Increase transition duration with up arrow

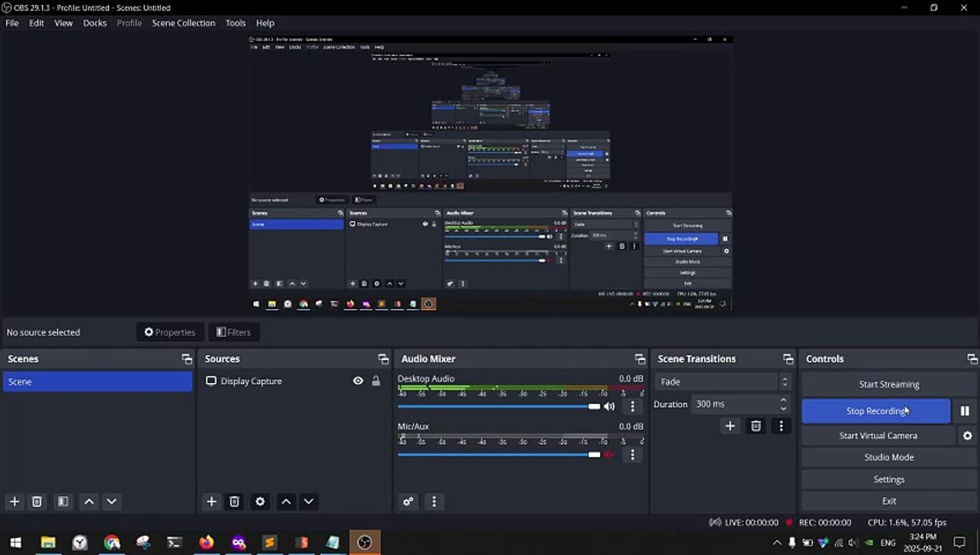pyautogui.click(x=784, y=400)
